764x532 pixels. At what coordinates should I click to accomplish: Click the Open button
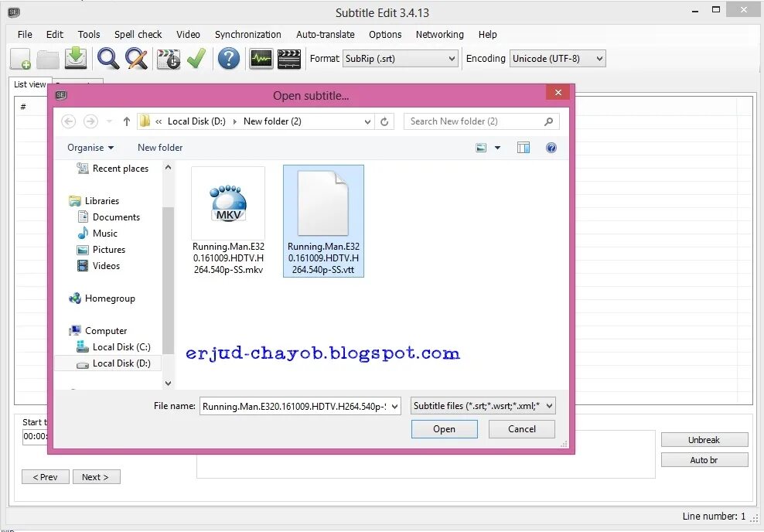pos(445,429)
